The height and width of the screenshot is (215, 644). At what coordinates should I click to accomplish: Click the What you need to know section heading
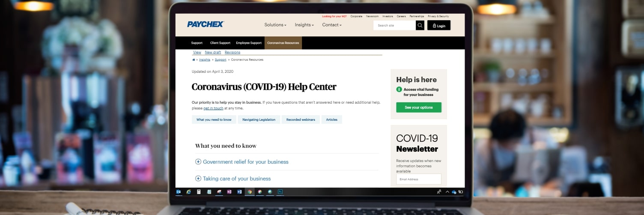coord(226,146)
